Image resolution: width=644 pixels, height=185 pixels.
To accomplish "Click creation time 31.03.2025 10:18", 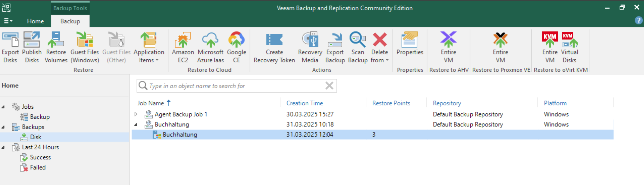I will tap(310, 124).
